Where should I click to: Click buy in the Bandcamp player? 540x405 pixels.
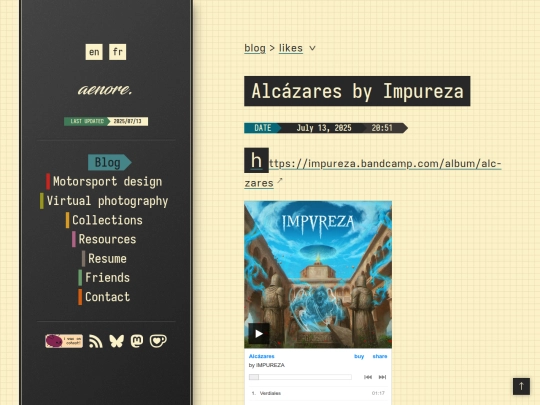(359, 356)
